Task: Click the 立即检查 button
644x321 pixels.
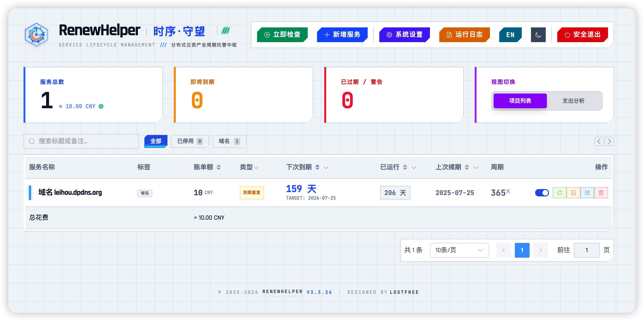Action: click(x=282, y=35)
